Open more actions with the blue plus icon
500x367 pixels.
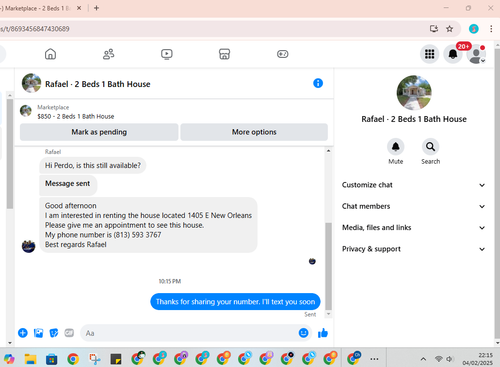[x=23, y=333]
